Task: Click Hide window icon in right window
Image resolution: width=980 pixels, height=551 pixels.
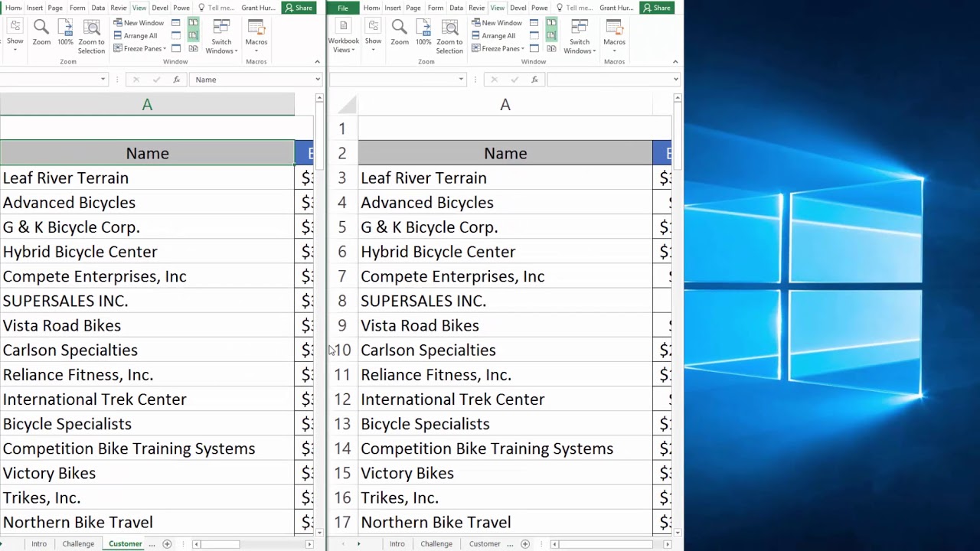Action: coord(534,36)
